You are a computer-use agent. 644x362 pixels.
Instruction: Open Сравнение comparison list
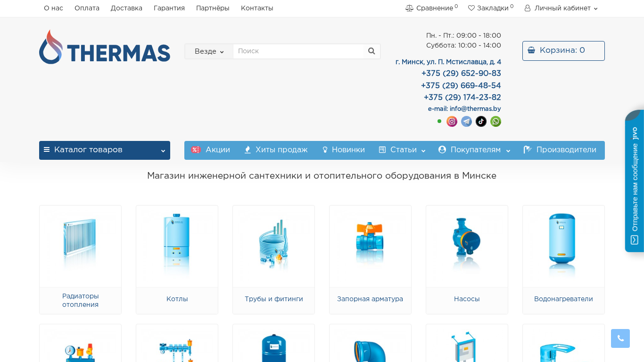click(x=432, y=8)
